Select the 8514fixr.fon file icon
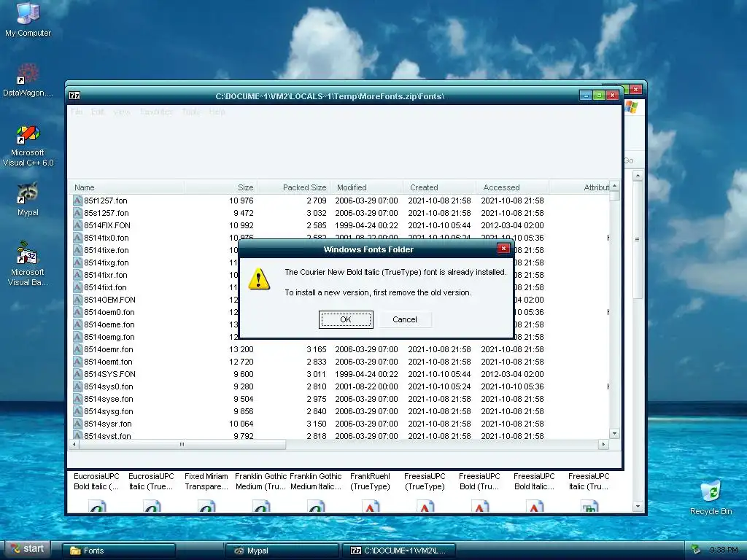 point(77,275)
